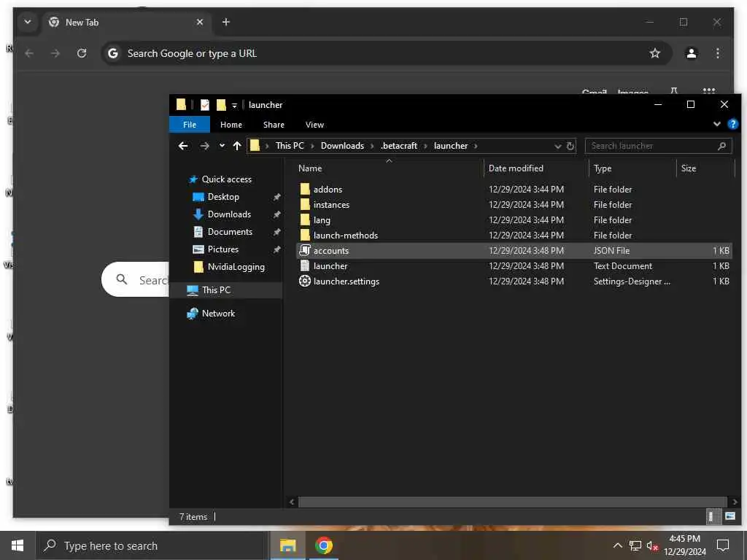Open Downloads in the navigation pane
Viewport: 747px width, 560px height.
click(x=229, y=214)
